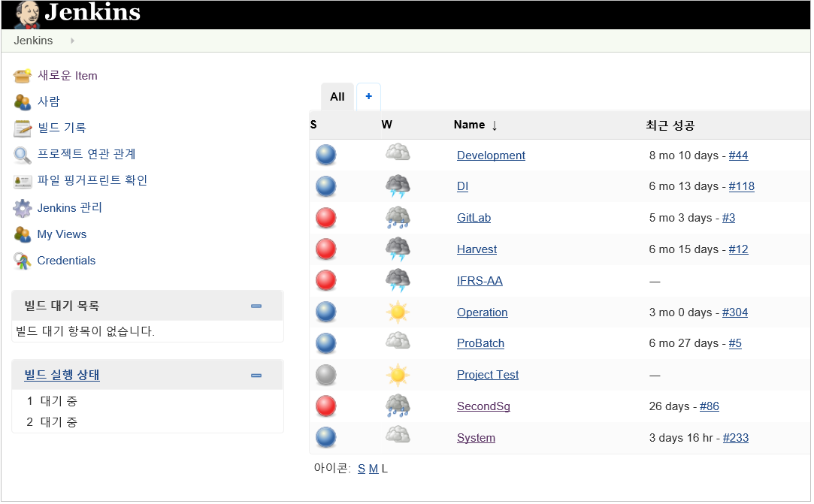Open the 사람 menu link
This screenshot has height=504, width=814.
click(49, 101)
